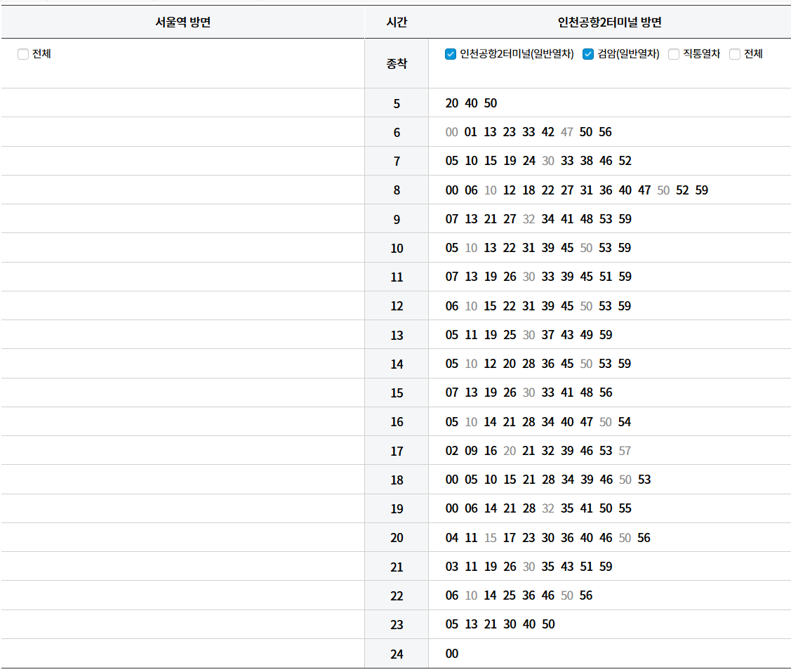The width and height of the screenshot is (791, 672).
Task: Click the grayed 32 time in hour 9 row
Action: coord(529,218)
